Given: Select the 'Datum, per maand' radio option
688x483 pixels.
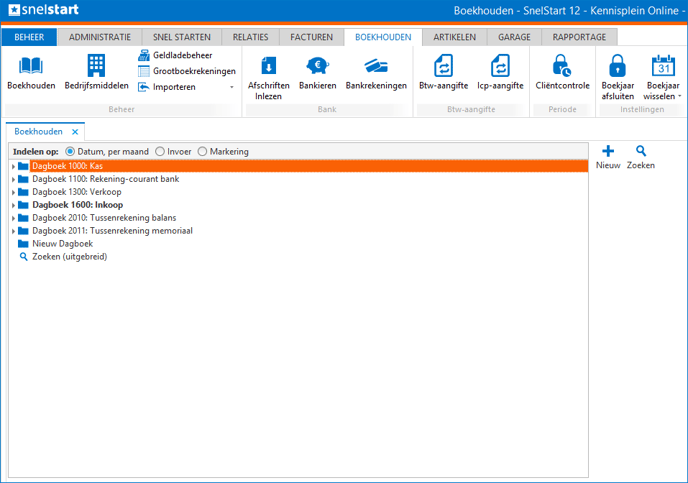Looking at the screenshot, I should (x=70, y=152).
